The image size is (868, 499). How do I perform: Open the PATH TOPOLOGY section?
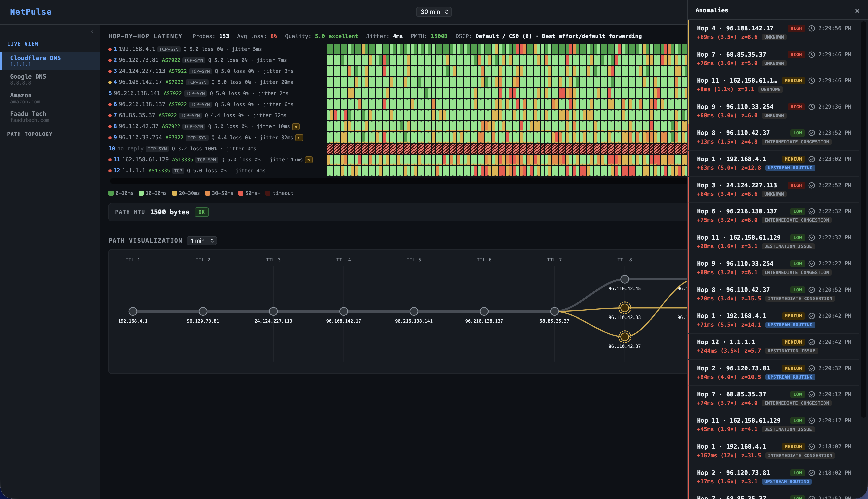pos(30,134)
